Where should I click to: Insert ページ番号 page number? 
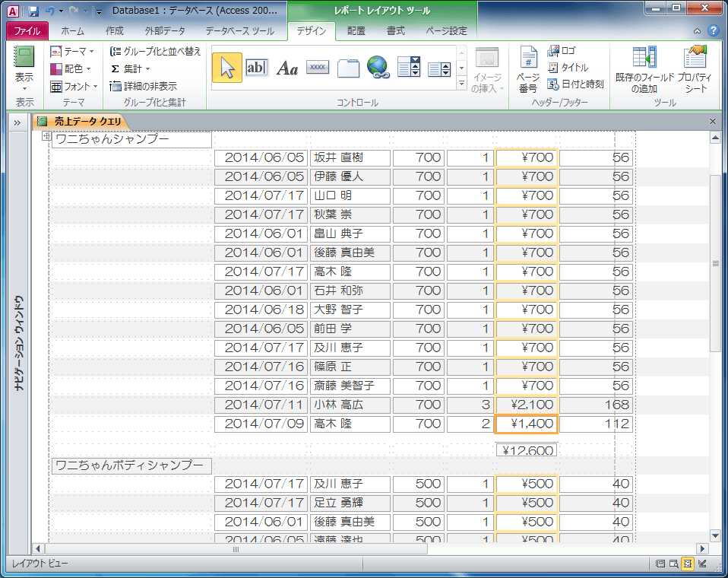point(528,70)
